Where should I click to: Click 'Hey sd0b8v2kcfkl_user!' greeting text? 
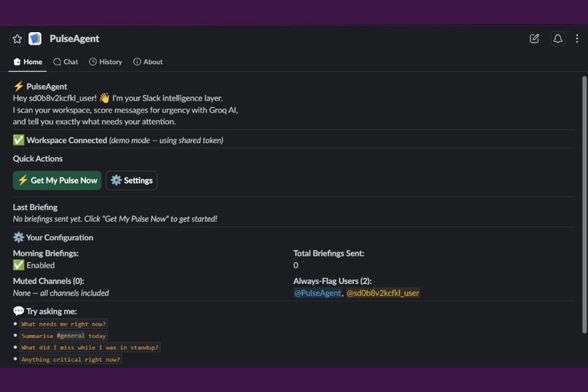55,98
